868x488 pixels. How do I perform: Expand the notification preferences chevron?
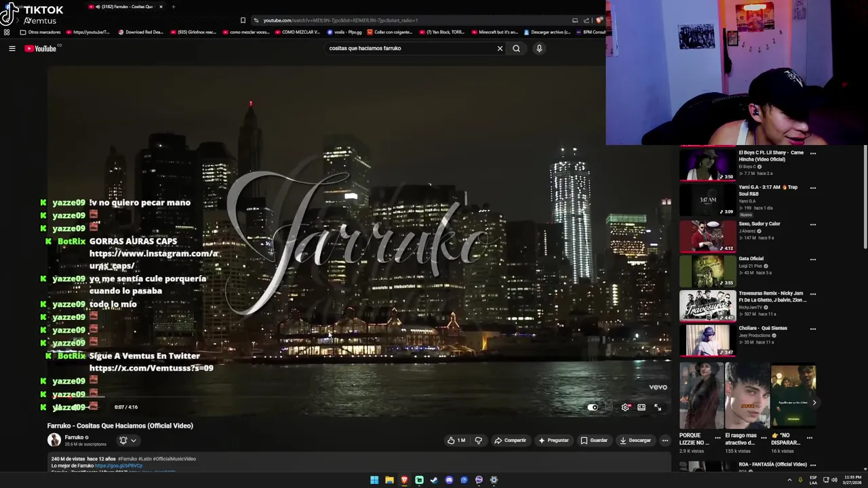[x=134, y=441]
